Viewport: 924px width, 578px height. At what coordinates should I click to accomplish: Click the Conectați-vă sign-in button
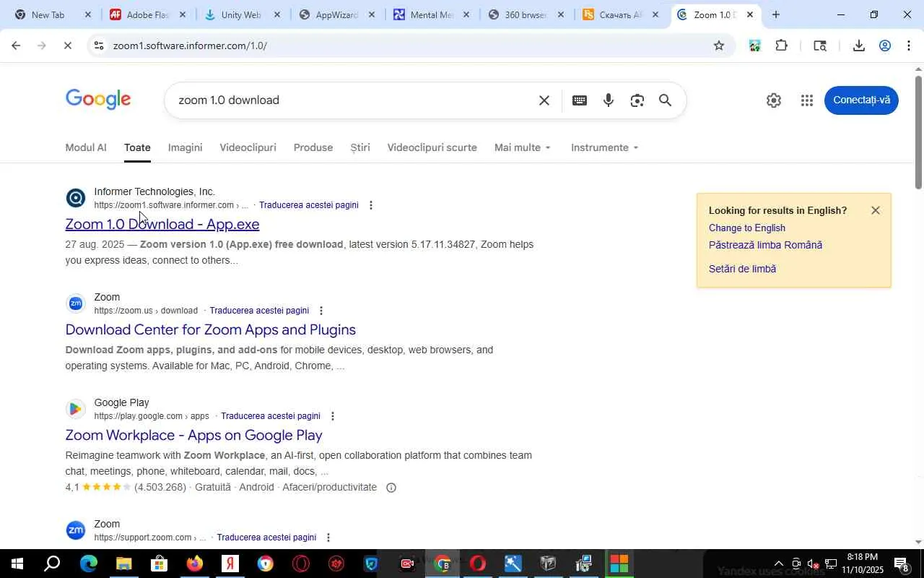pos(861,100)
